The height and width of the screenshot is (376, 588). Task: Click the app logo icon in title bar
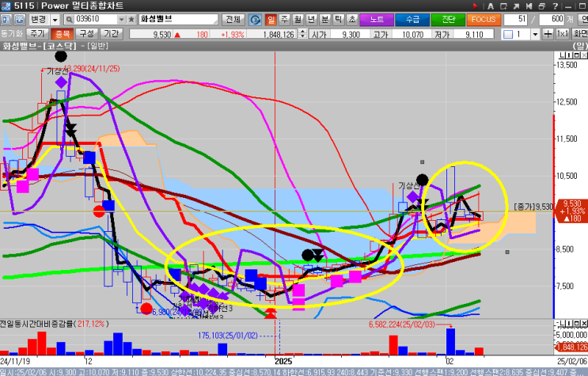(x=6, y=6)
